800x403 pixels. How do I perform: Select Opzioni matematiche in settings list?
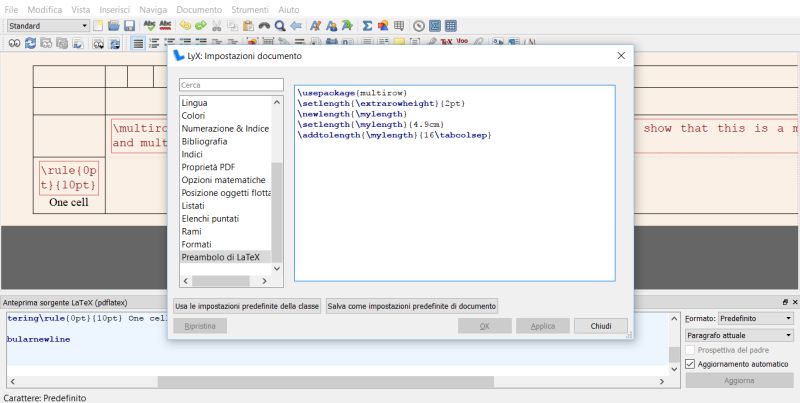[x=223, y=180]
